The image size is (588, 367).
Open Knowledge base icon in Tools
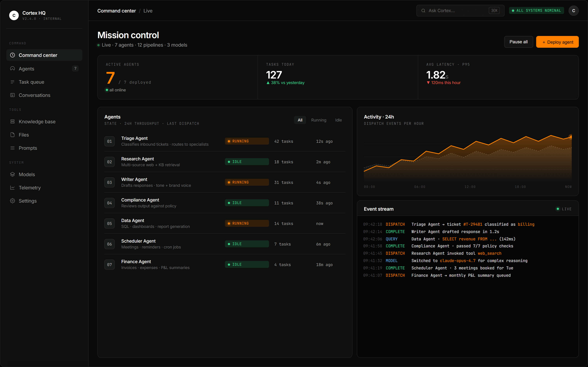point(12,122)
